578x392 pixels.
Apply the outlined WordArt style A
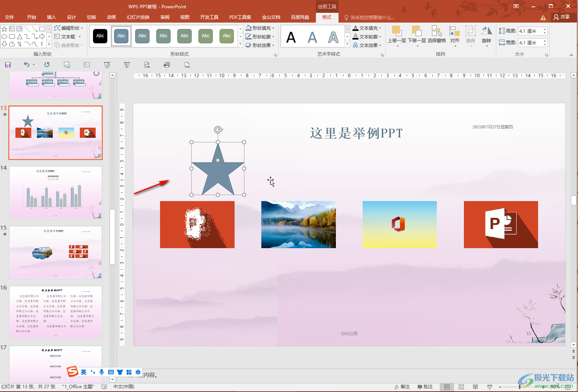point(333,37)
